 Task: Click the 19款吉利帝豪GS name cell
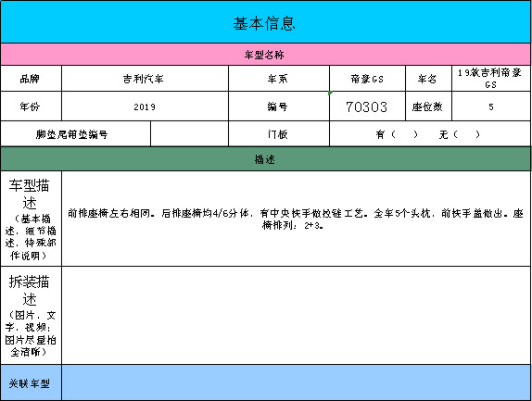(491, 79)
